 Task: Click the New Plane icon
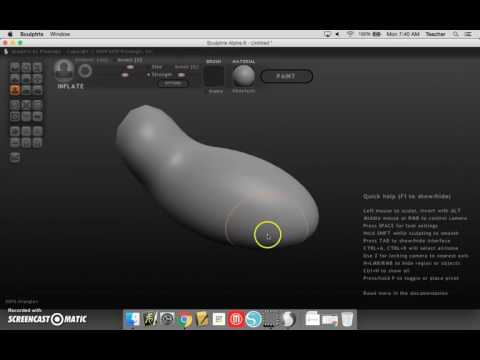26,131
